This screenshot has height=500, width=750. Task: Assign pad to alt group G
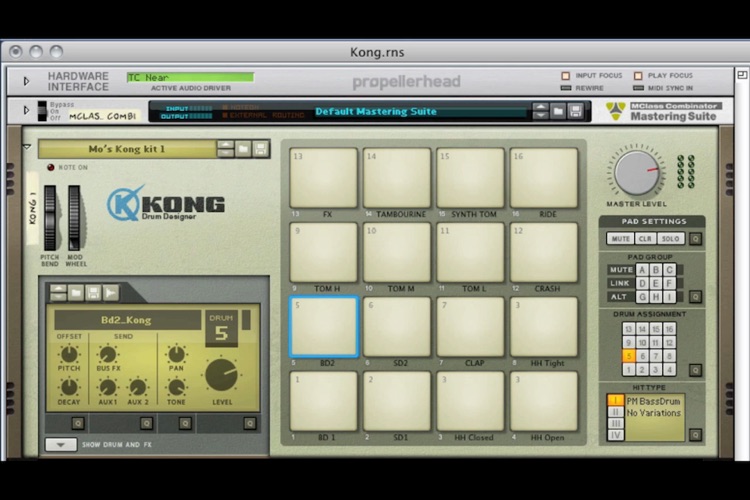(642, 297)
